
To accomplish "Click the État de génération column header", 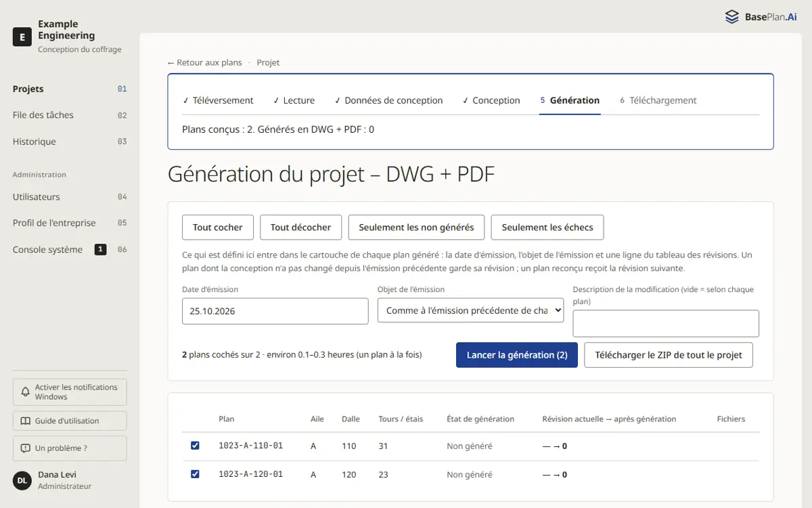I will click(480, 419).
